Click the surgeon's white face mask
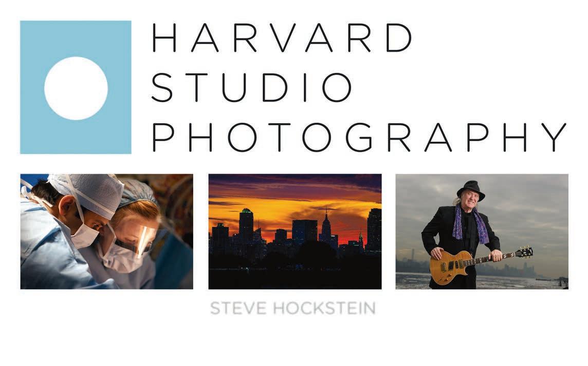Image resolution: width=588 pixels, height=366 pixels. click(x=85, y=236)
